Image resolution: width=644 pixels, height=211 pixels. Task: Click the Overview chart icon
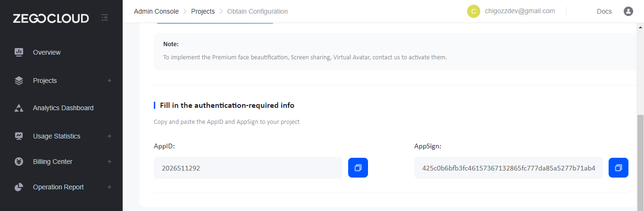point(19,52)
